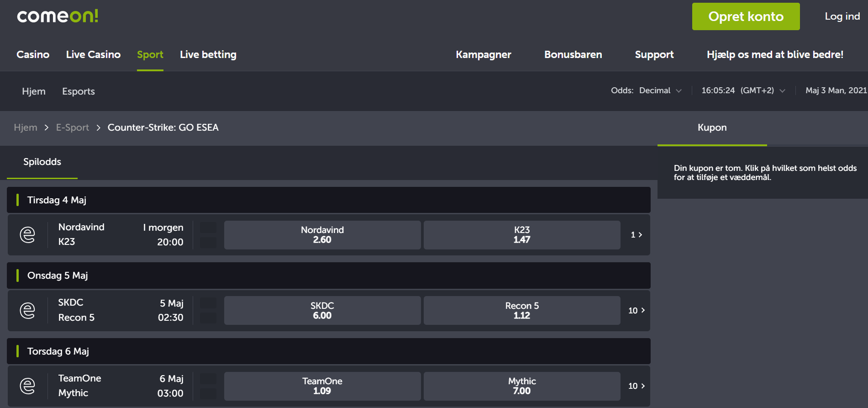Screen dimensions: 868x408
Task: Click esports icon in Nordavind vs K23 row
Action: pyautogui.click(x=27, y=235)
